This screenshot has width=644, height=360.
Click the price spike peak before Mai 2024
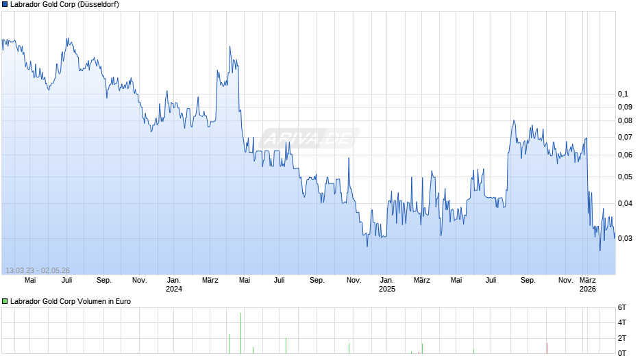coord(230,47)
